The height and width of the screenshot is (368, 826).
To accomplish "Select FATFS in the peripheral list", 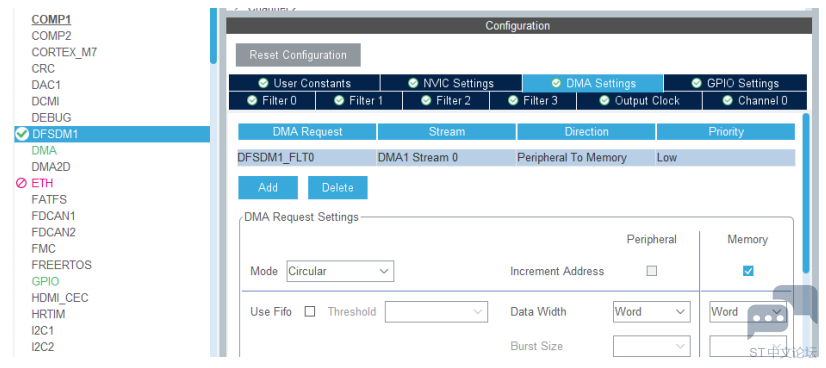I will (x=49, y=200).
